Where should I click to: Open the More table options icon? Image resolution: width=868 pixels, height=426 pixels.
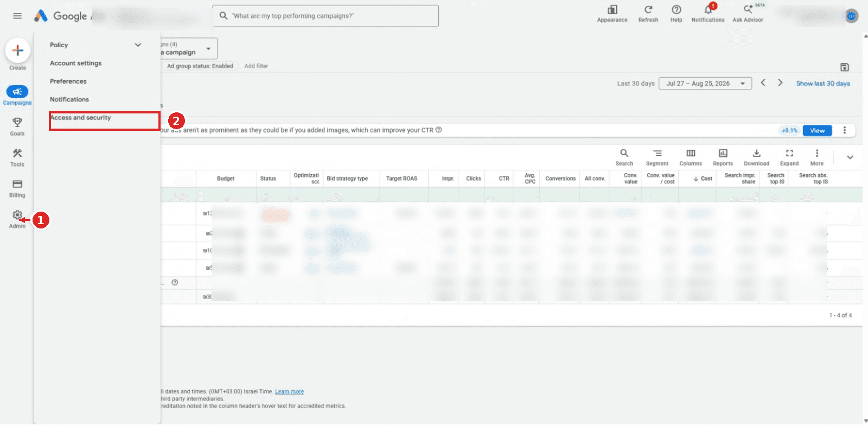tap(817, 153)
